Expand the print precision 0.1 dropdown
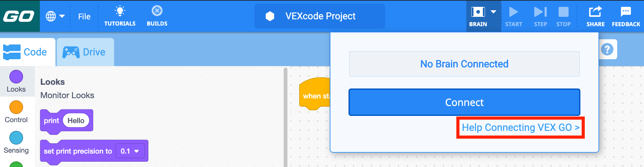The height and width of the screenshot is (167, 644). [x=130, y=151]
